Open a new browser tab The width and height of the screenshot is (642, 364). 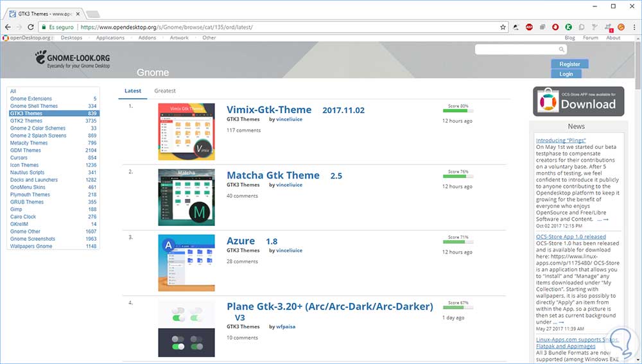tap(93, 14)
